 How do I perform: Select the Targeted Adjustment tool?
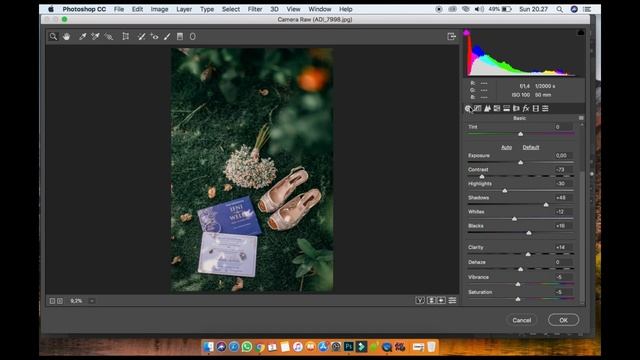[x=109, y=36]
